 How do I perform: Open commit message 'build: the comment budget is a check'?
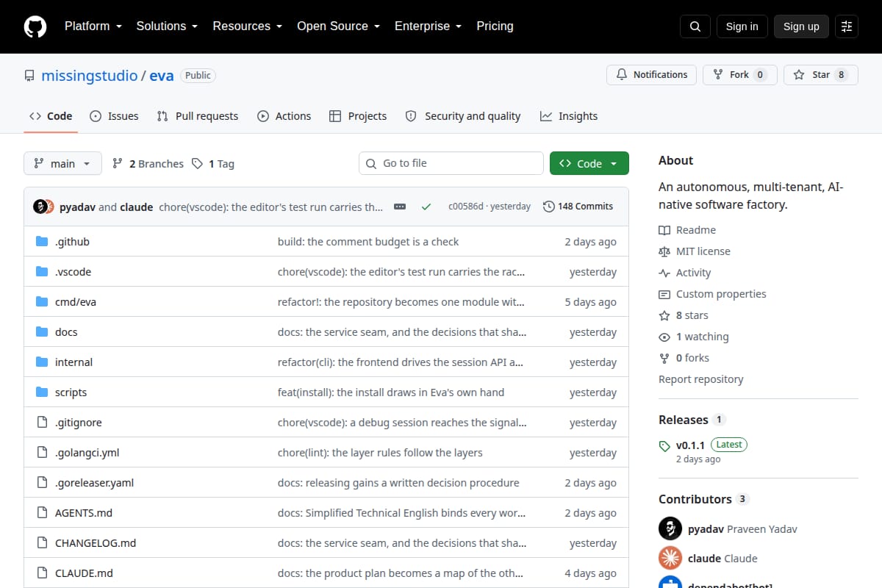coord(368,242)
